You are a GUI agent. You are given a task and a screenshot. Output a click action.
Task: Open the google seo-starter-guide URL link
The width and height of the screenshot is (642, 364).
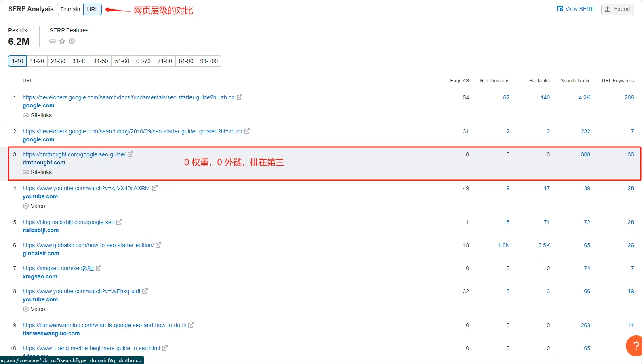coord(128,97)
